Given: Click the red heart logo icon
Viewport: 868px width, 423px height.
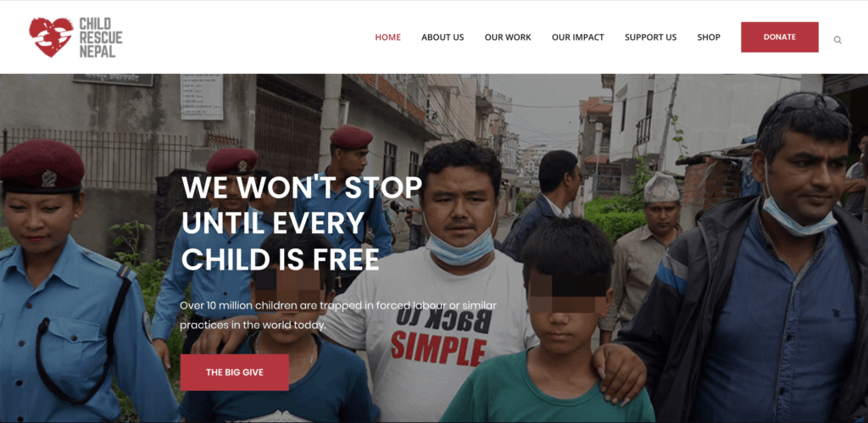Looking at the screenshot, I should coord(51,37).
